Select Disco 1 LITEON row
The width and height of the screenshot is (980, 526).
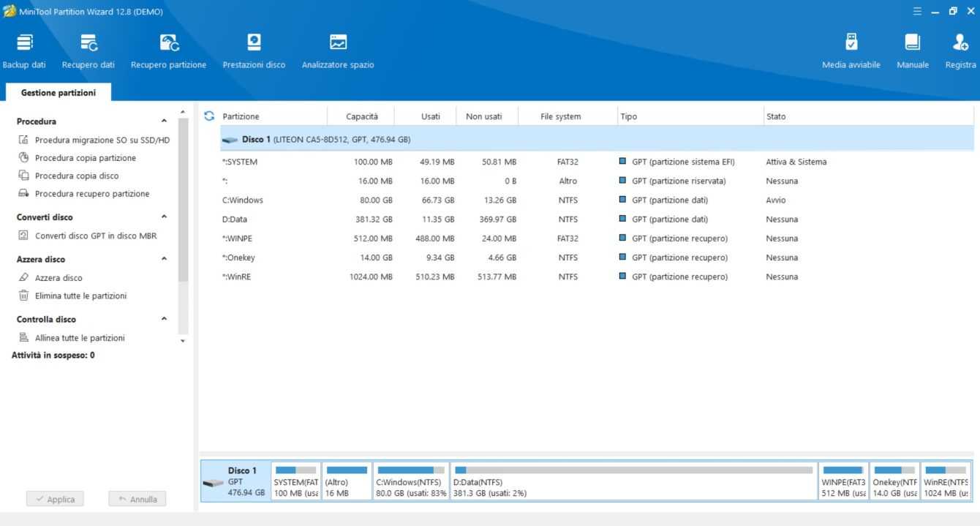pos(597,139)
